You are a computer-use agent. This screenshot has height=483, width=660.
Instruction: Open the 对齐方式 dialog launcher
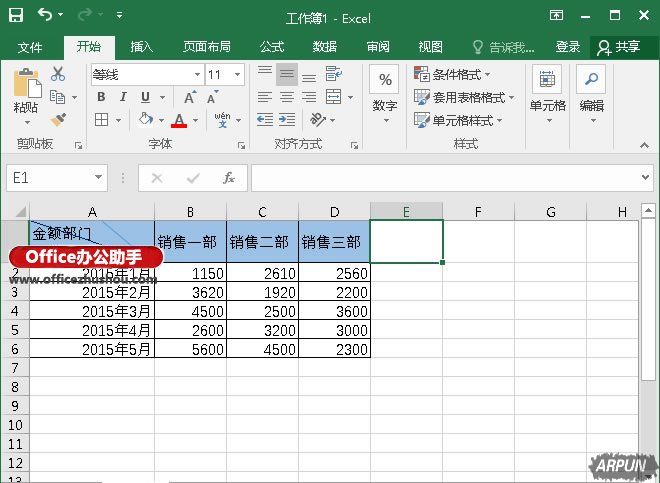354,145
